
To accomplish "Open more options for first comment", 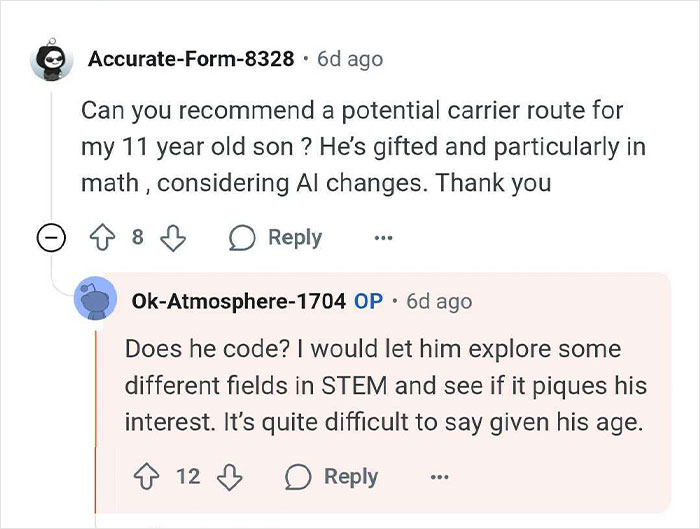I will (x=383, y=238).
